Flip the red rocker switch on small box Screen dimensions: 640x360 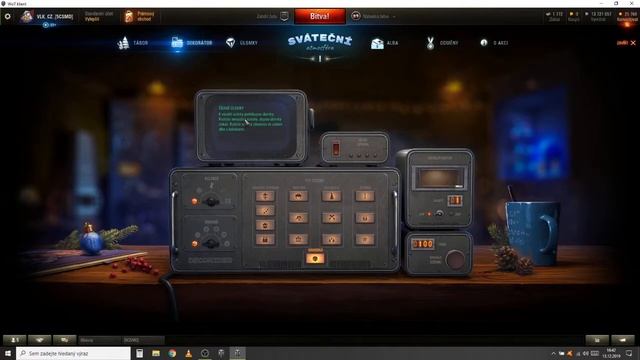pyautogui.click(x=336, y=149)
